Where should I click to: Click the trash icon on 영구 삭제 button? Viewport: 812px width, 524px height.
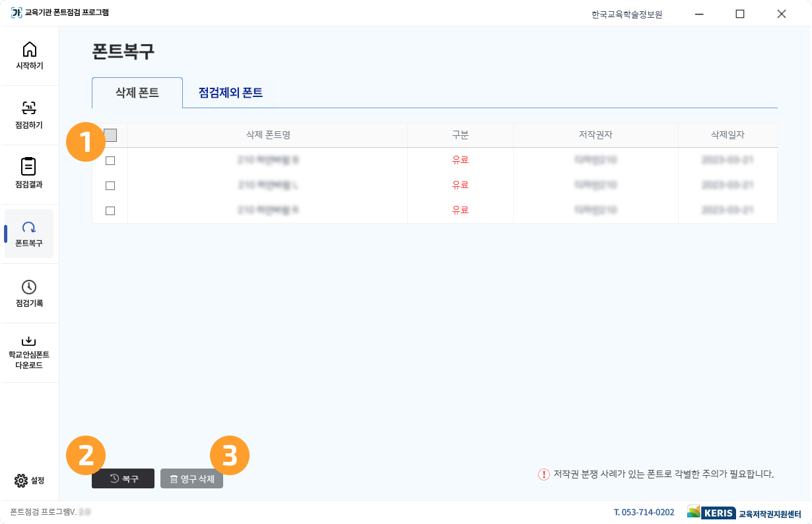[x=174, y=478]
